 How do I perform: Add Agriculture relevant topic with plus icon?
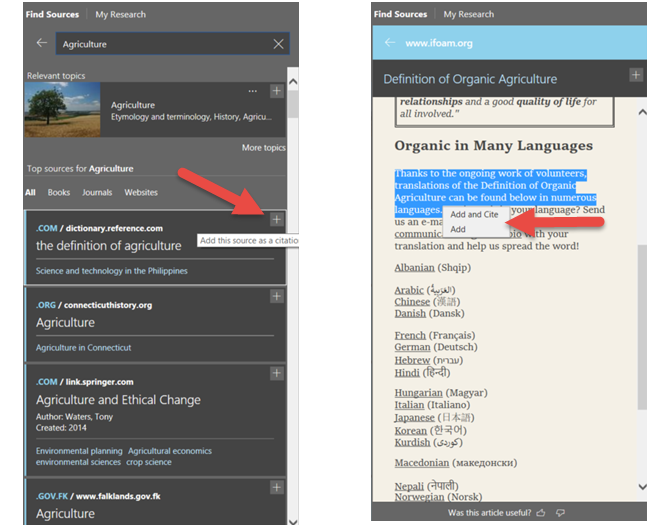276,91
